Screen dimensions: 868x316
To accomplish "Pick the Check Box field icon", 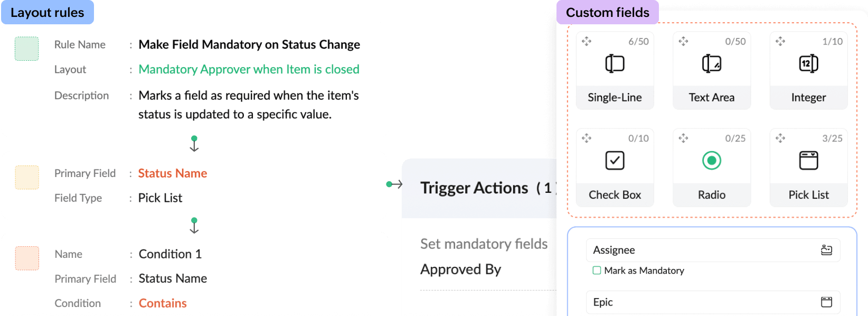I will 615,160.
